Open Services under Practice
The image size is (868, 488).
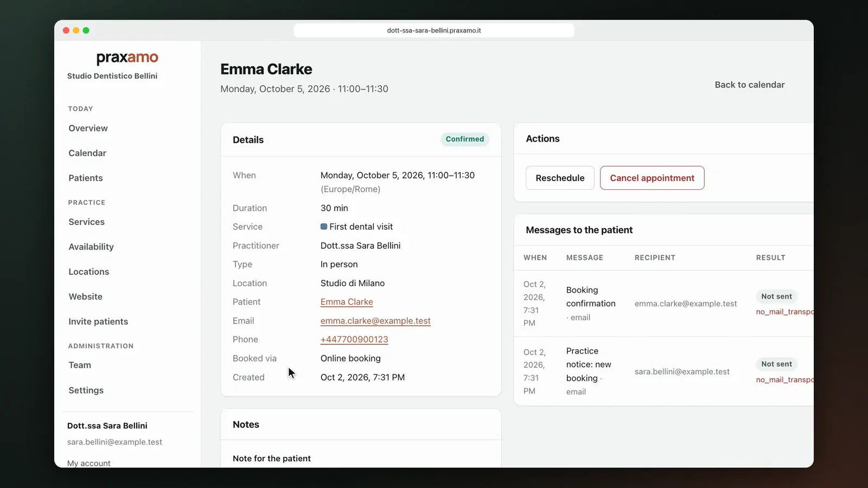coord(87,222)
